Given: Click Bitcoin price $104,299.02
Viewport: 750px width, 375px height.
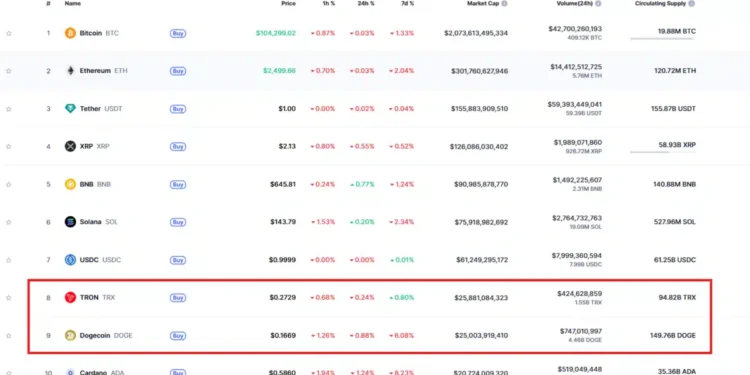Looking at the screenshot, I should 276,33.
